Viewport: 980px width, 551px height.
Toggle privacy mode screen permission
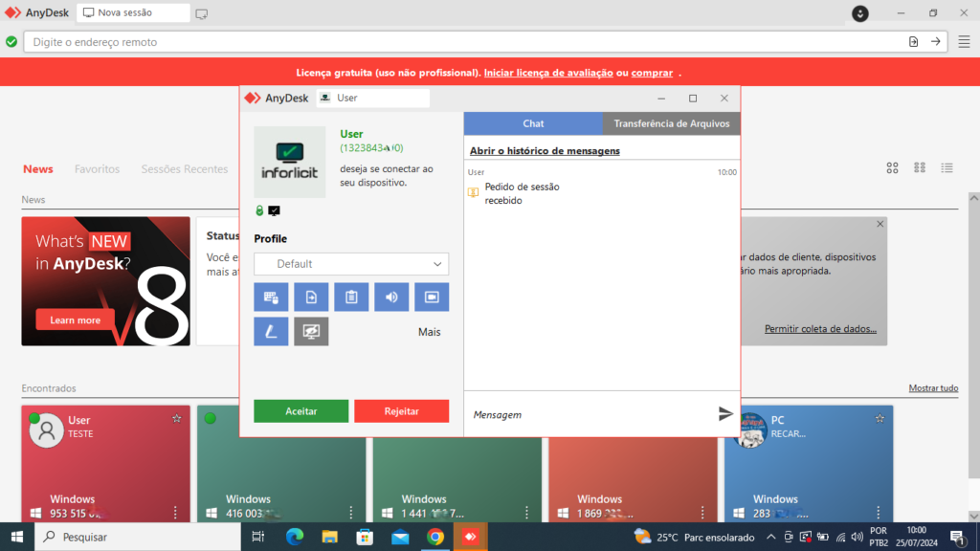point(311,332)
